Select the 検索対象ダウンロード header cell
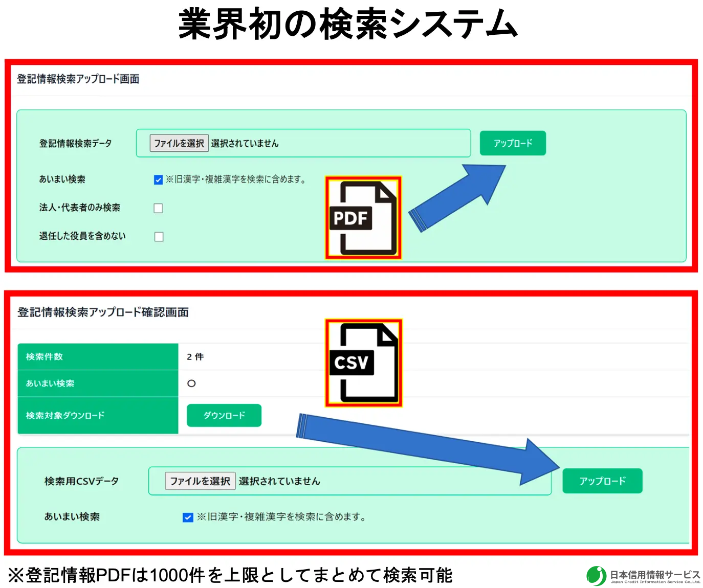The image size is (703, 588). (x=98, y=416)
